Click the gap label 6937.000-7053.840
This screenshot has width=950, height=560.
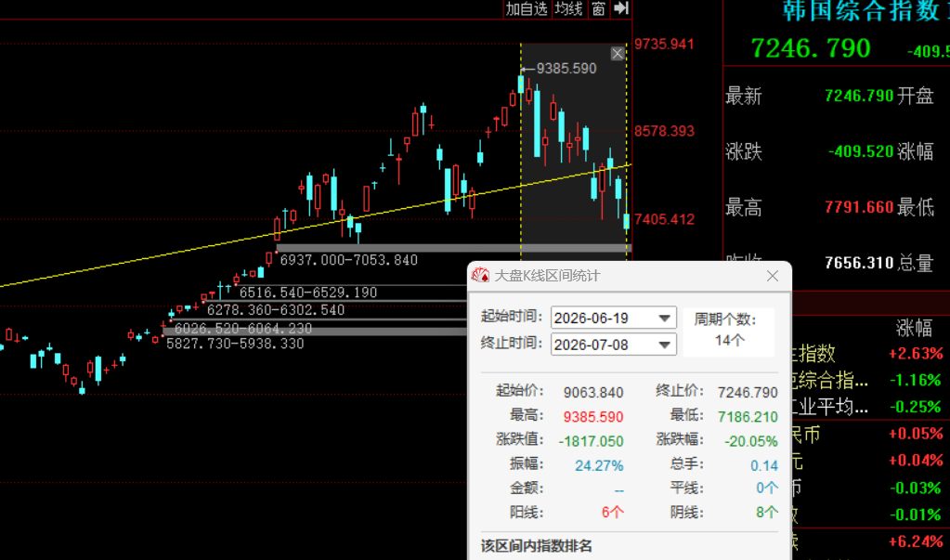pyautogui.click(x=349, y=260)
